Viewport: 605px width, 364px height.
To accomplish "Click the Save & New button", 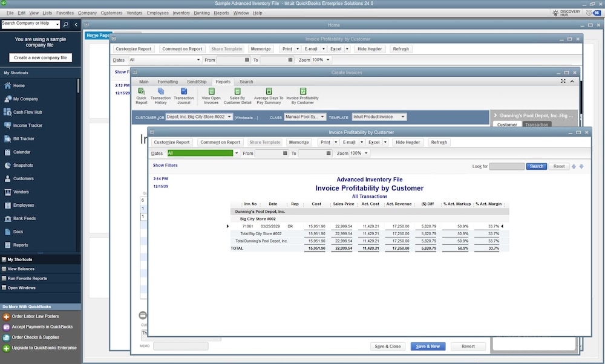I will click(x=428, y=346).
